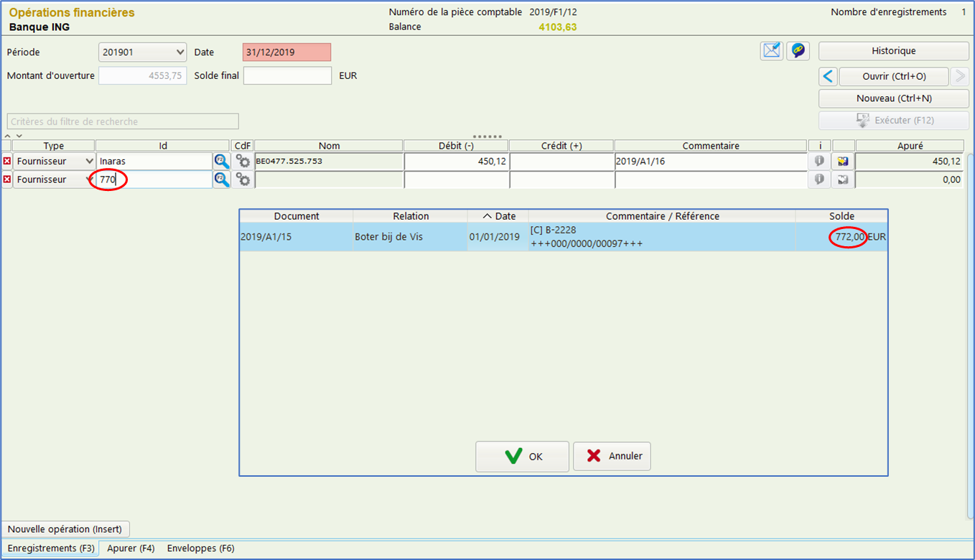Delete the Inaras row with red X
Image resolution: width=975 pixels, height=560 pixels.
point(7,162)
